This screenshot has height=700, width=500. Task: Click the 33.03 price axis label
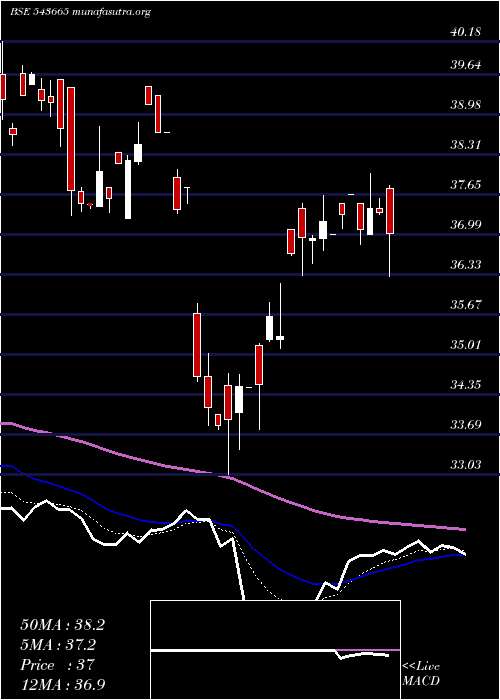pos(466,465)
